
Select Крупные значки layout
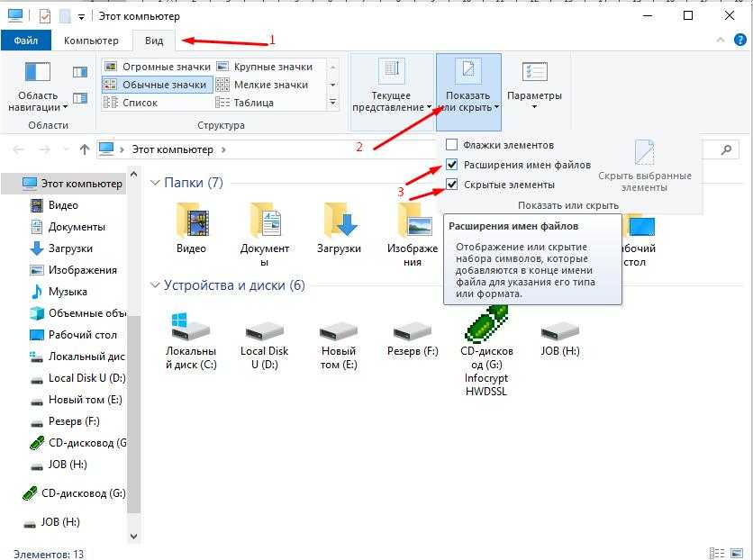(265, 67)
